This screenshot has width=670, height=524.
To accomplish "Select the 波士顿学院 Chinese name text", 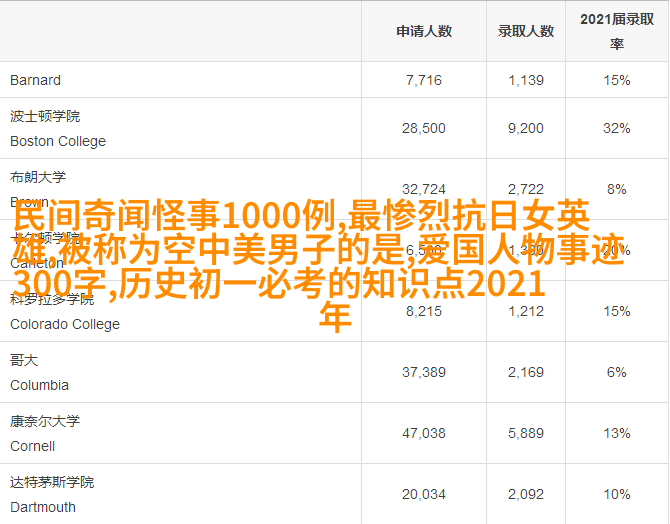I will [45, 116].
